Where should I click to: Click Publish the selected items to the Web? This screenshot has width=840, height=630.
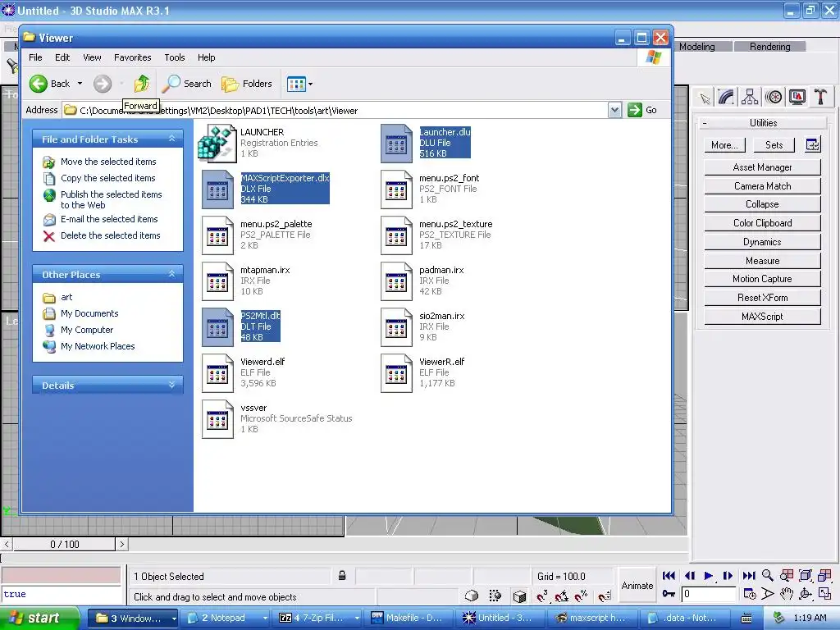[x=111, y=199]
